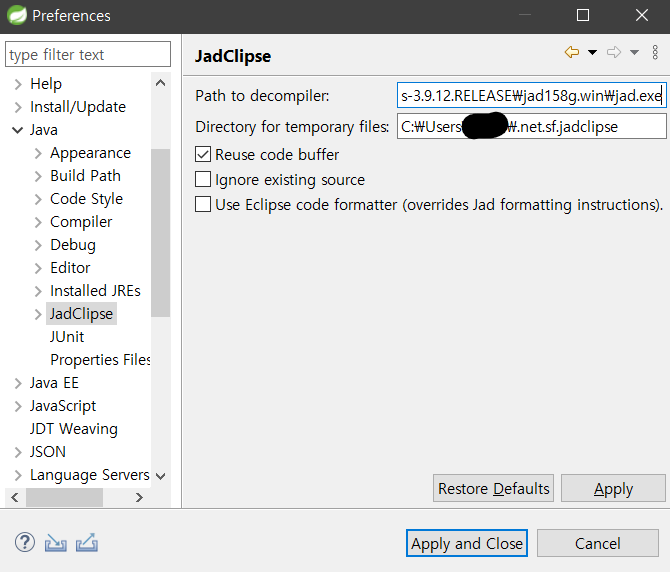Expand the Help tree node
The height and width of the screenshot is (572, 670).
coord(18,84)
